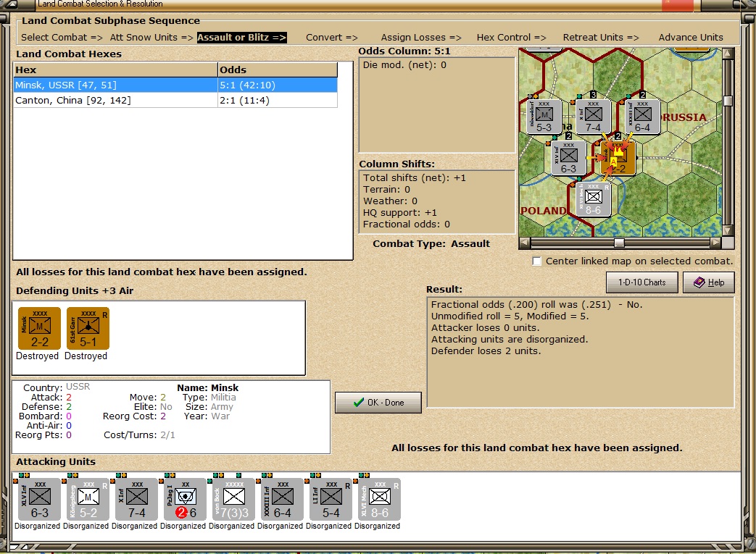Click the 2:1 (11:4) odds cell
The image size is (756, 554).
pos(277,100)
